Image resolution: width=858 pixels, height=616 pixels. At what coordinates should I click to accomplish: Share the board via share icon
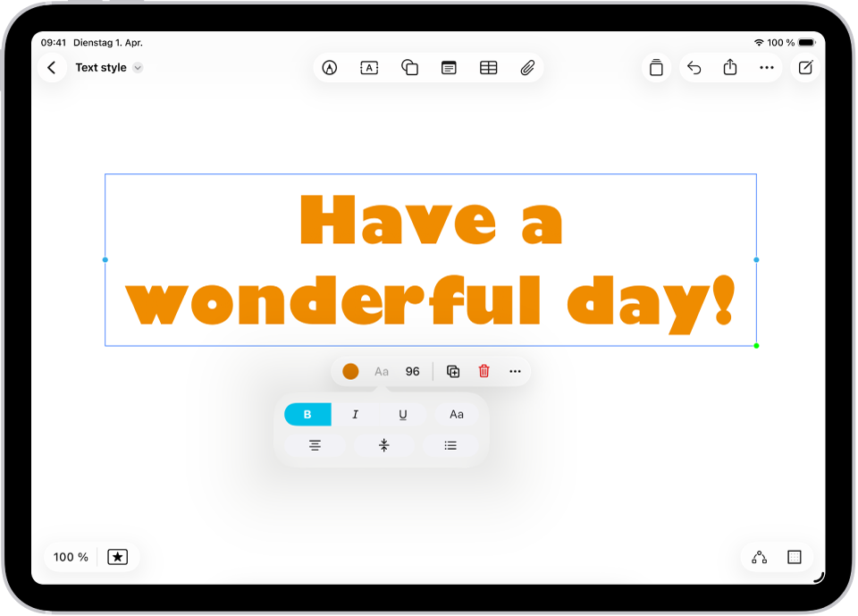730,67
